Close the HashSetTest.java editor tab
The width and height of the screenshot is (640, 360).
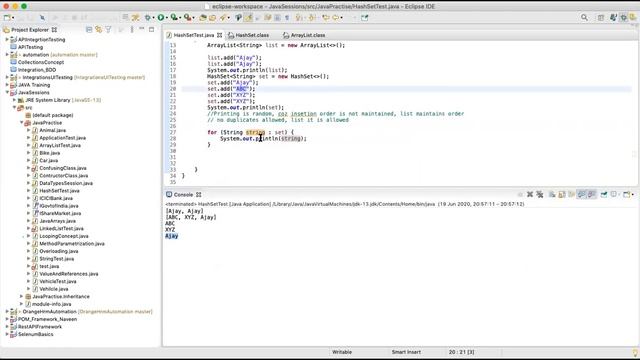220,35
